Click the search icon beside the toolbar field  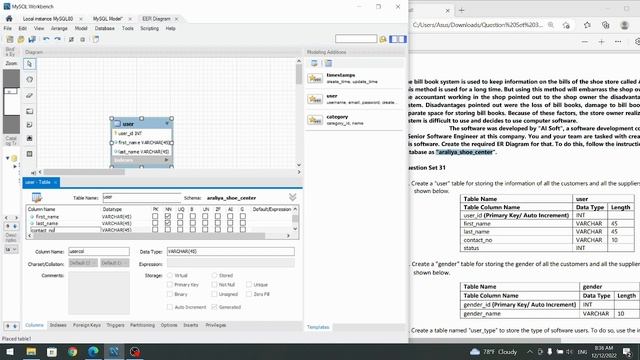pos(383,39)
